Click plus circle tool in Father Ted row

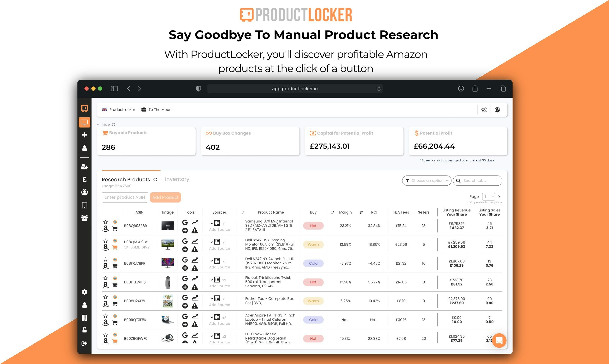(185, 306)
